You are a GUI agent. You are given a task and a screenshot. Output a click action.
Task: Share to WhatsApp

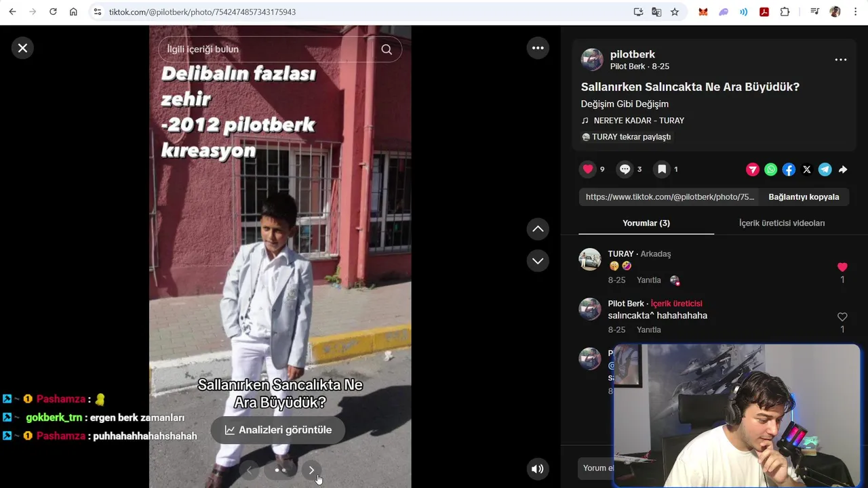point(771,169)
